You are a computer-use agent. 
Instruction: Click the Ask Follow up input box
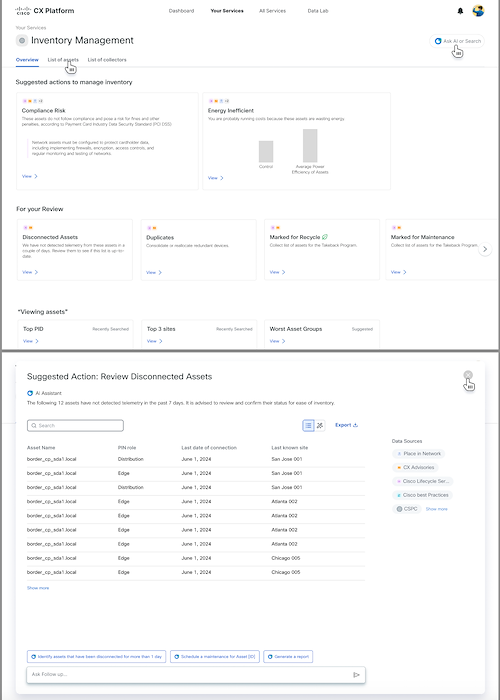click(196, 675)
